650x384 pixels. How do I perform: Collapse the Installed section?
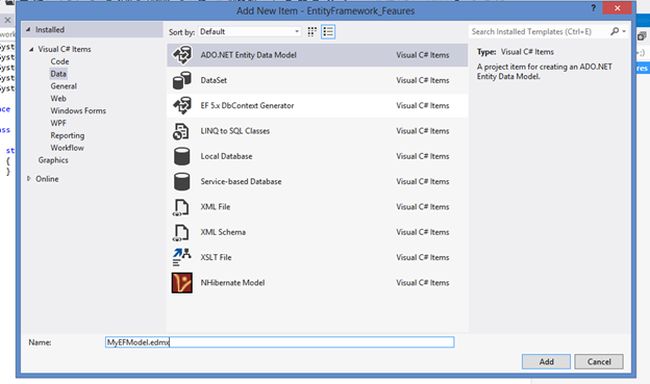click(x=28, y=29)
